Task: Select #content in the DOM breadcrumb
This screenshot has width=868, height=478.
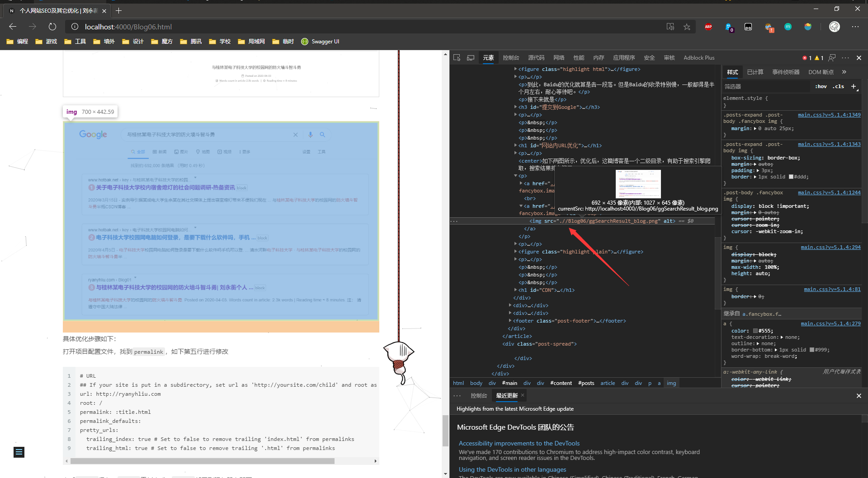Action: coord(561,383)
